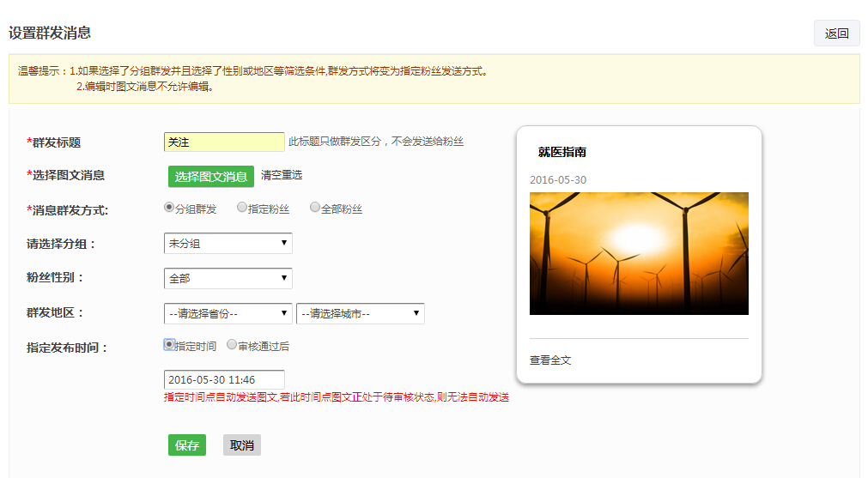Click the 群发地区 label

55,312
